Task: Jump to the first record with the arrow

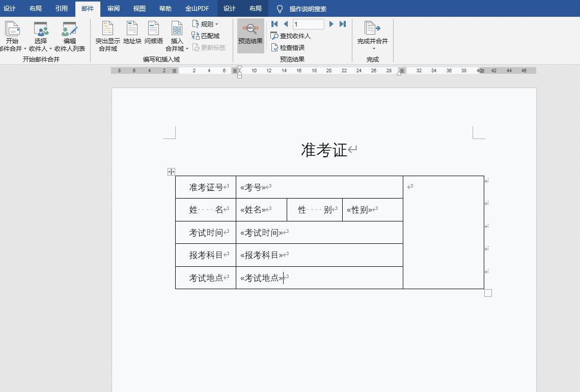Action: coord(274,23)
